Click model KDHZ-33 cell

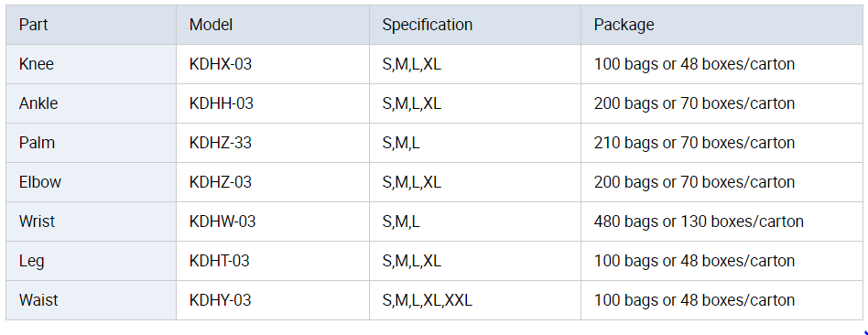tap(272, 143)
